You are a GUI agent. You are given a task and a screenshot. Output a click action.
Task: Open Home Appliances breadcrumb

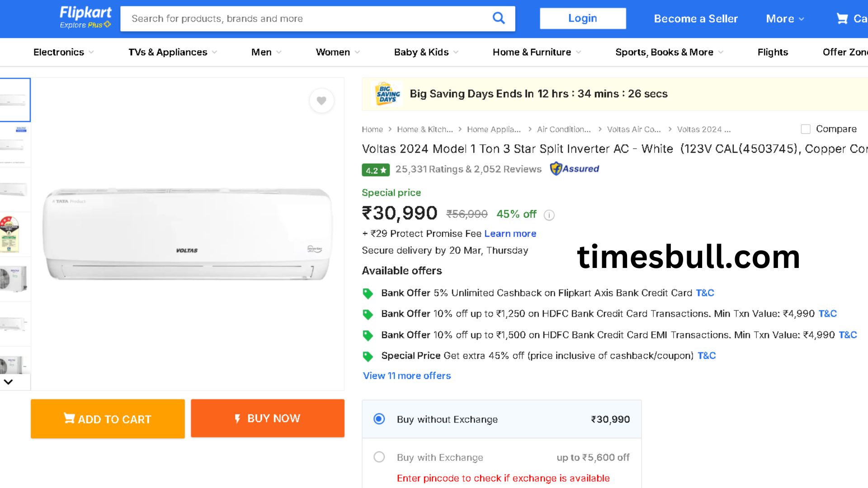click(494, 130)
